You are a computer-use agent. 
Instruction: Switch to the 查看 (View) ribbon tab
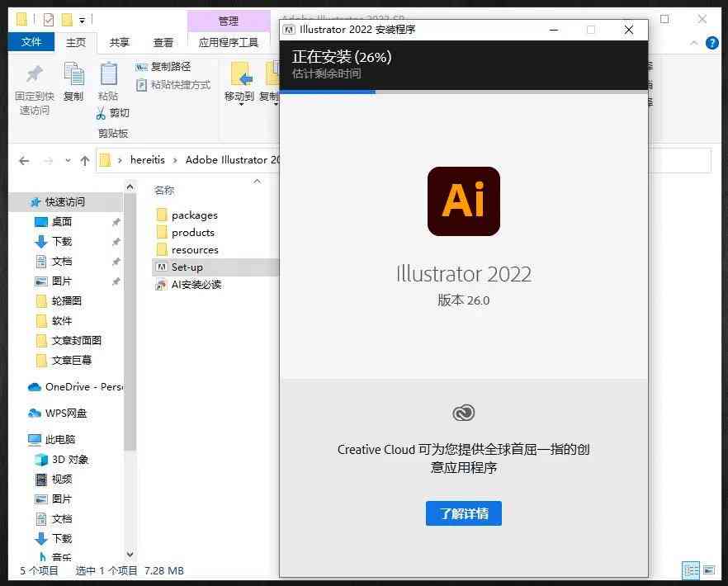click(163, 43)
